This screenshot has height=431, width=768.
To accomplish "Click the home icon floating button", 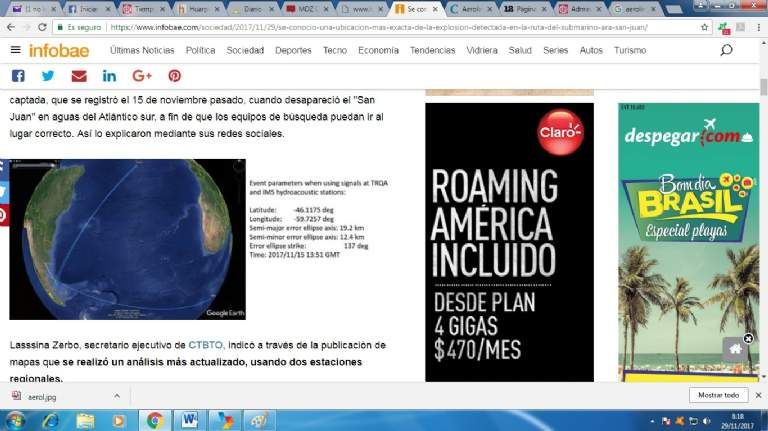I will pos(736,349).
